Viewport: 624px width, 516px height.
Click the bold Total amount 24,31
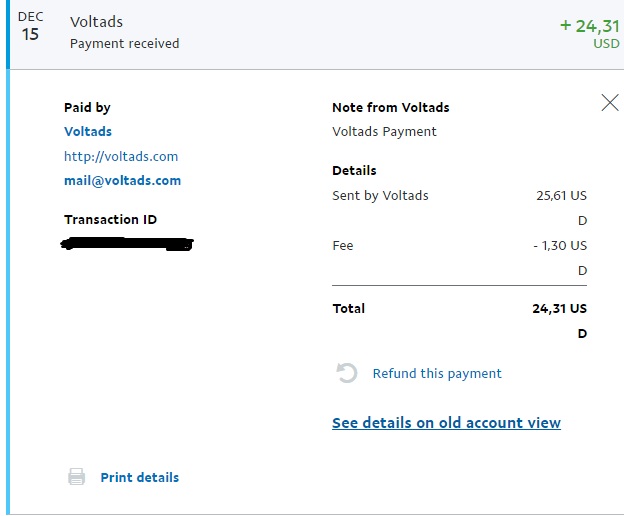pyautogui.click(x=559, y=309)
